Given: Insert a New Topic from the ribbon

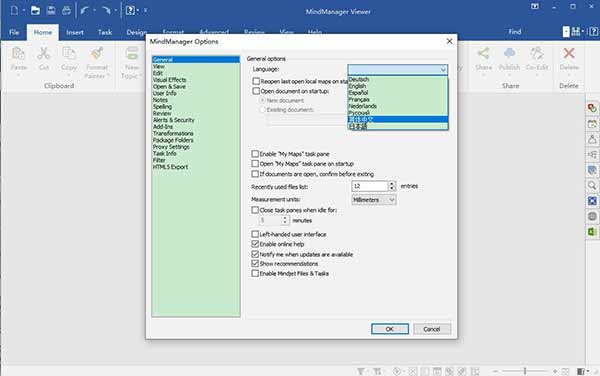Looking at the screenshot, I should click(x=132, y=54).
